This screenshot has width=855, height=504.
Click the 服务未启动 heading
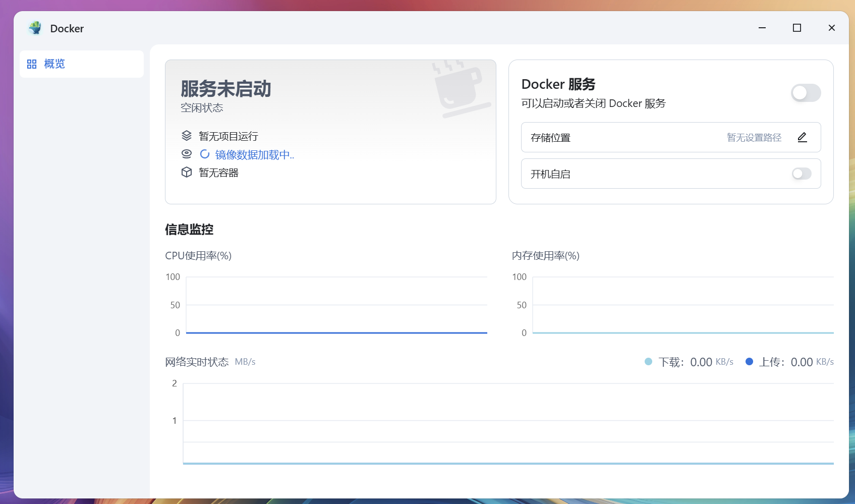point(226,89)
